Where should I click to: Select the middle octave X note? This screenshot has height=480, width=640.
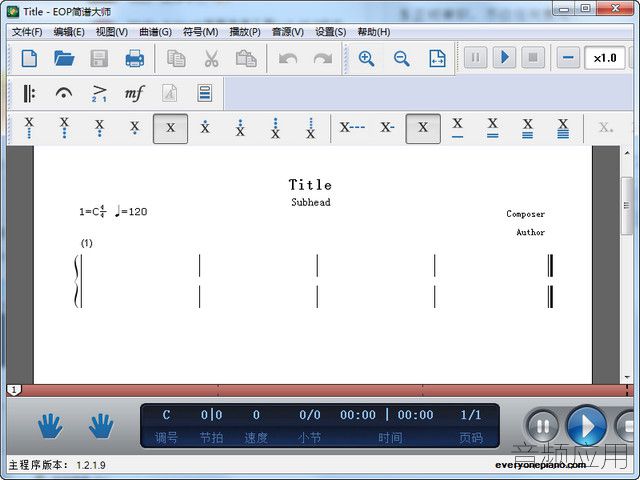coord(170,129)
